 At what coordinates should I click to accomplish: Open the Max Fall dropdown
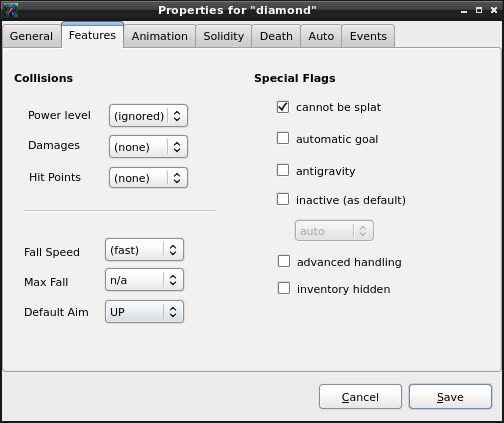coord(144,280)
